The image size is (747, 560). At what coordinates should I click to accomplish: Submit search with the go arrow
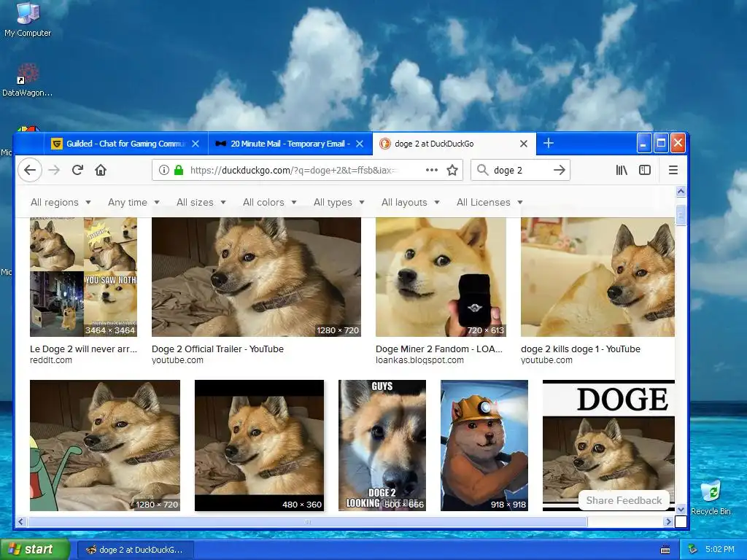(560, 170)
